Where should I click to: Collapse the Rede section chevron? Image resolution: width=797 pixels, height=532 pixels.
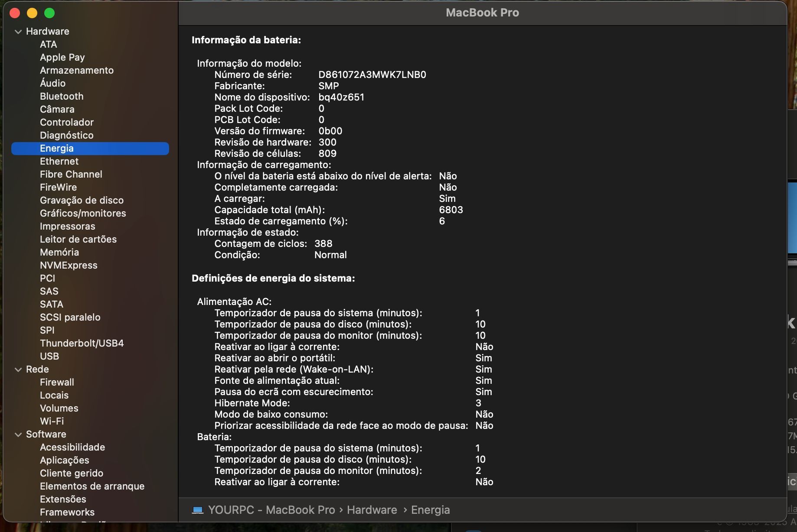click(18, 370)
